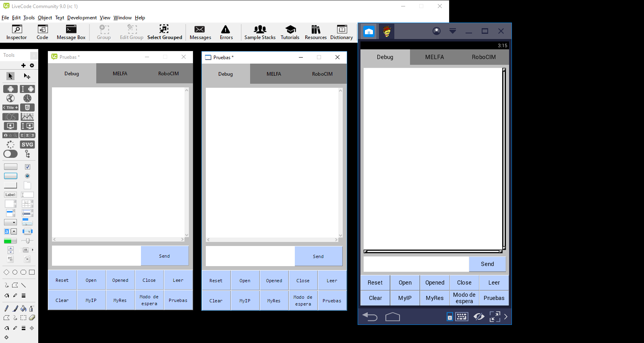Open the Inspector from the toolbar
Image resolution: width=644 pixels, height=343 pixels.
[x=17, y=32]
